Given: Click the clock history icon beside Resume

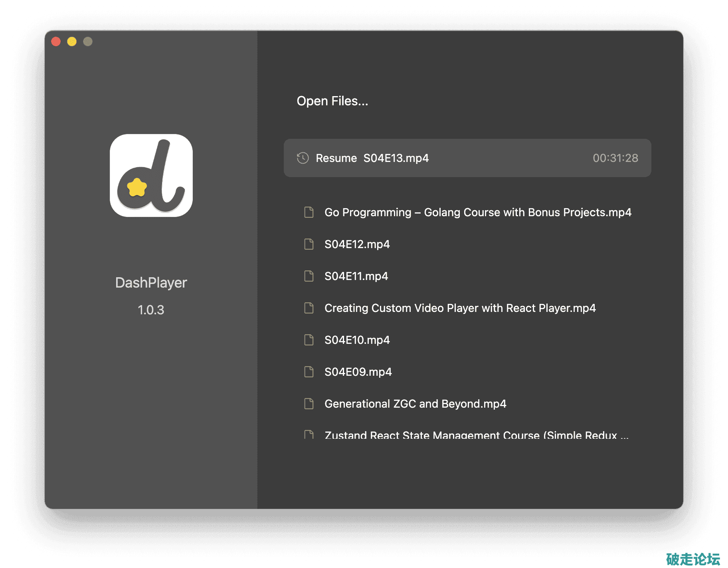Looking at the screenshot, I should [x=303, y=158].
